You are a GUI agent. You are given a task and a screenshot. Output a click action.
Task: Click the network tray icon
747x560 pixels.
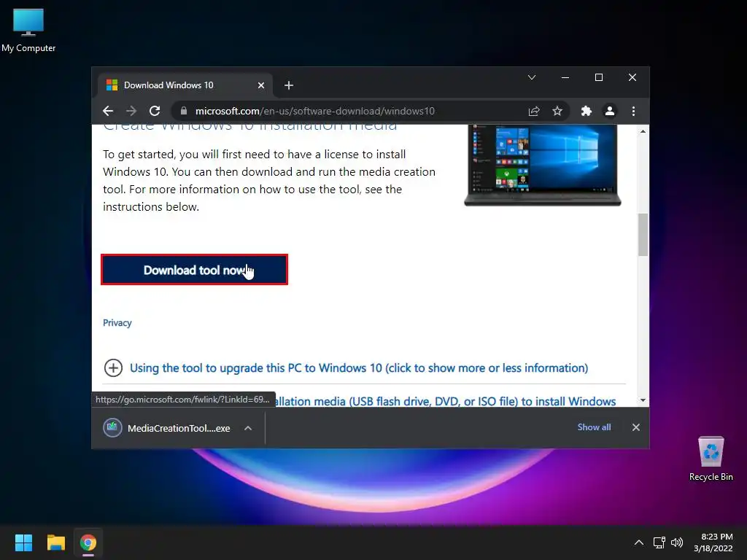pos(659,542)
